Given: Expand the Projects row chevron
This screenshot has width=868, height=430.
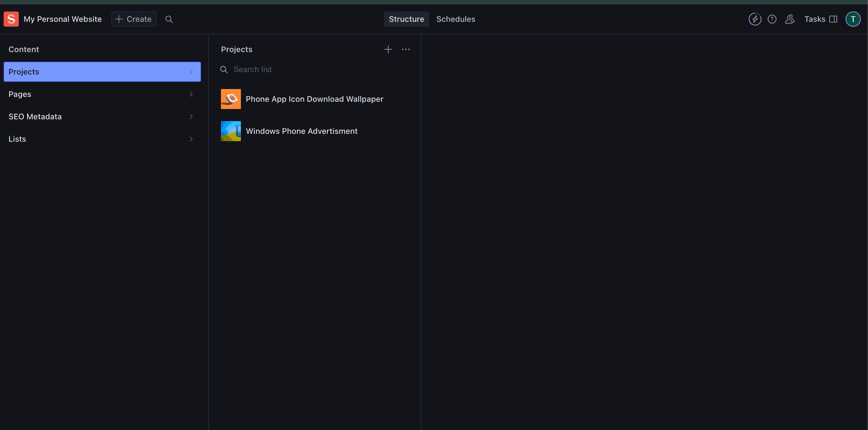Looking at the screenshot, I should click(191, 72).
